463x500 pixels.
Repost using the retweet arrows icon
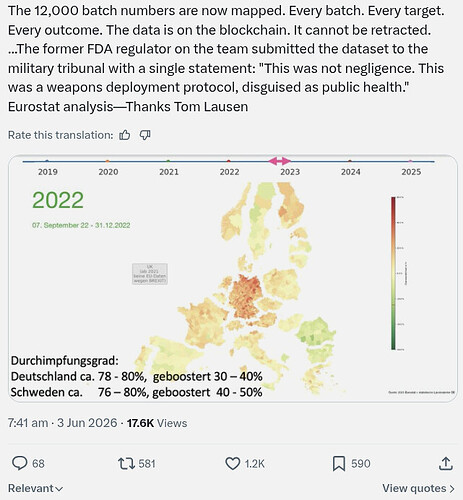click(126, 463)
